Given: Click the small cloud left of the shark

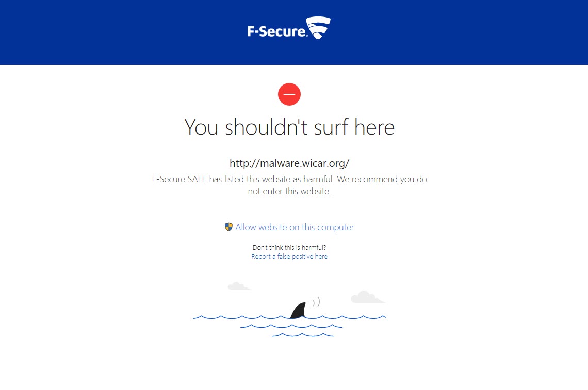Looking at the screenshot, I should (237, 285).
